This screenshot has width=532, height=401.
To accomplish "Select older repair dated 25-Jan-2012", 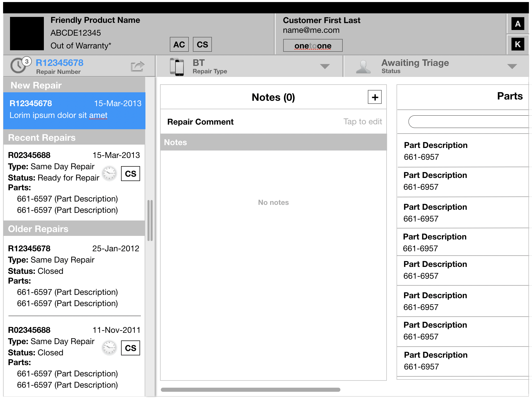I will point(74,276).
